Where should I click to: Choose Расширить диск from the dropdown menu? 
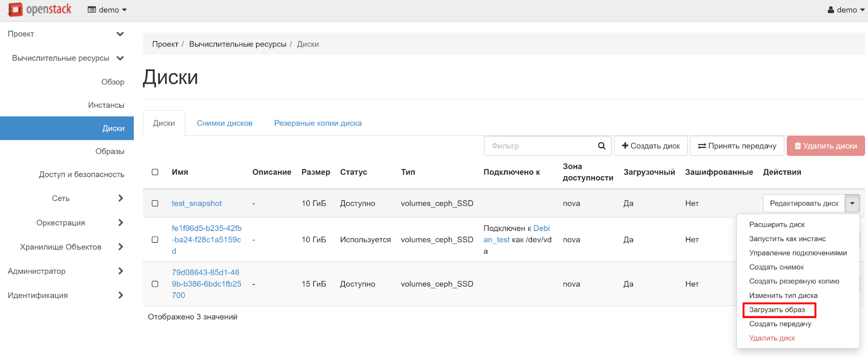777,225
